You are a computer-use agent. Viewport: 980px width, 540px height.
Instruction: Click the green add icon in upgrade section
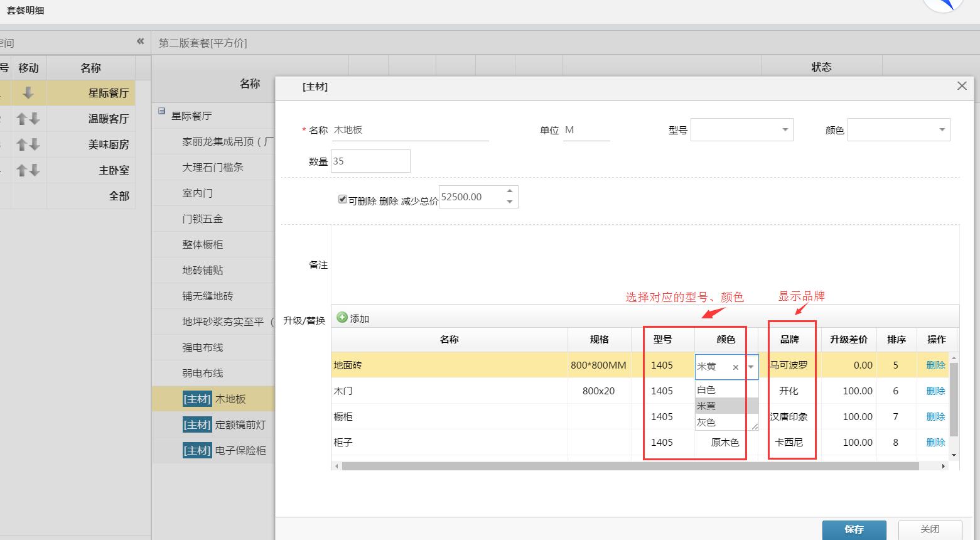pyautogui.click(x=342, y=318)
